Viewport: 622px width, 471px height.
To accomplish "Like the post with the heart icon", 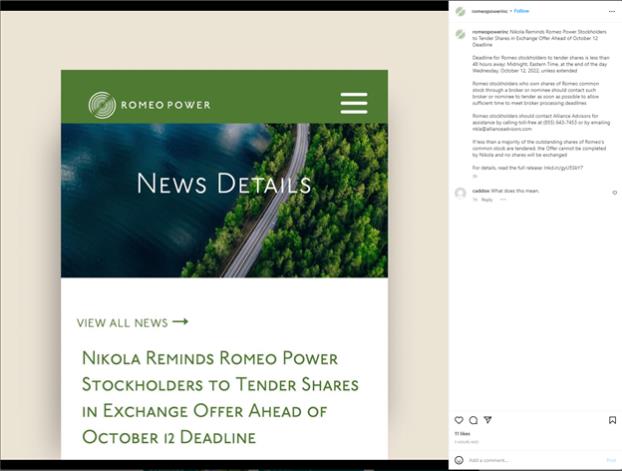I will (459, 420).
